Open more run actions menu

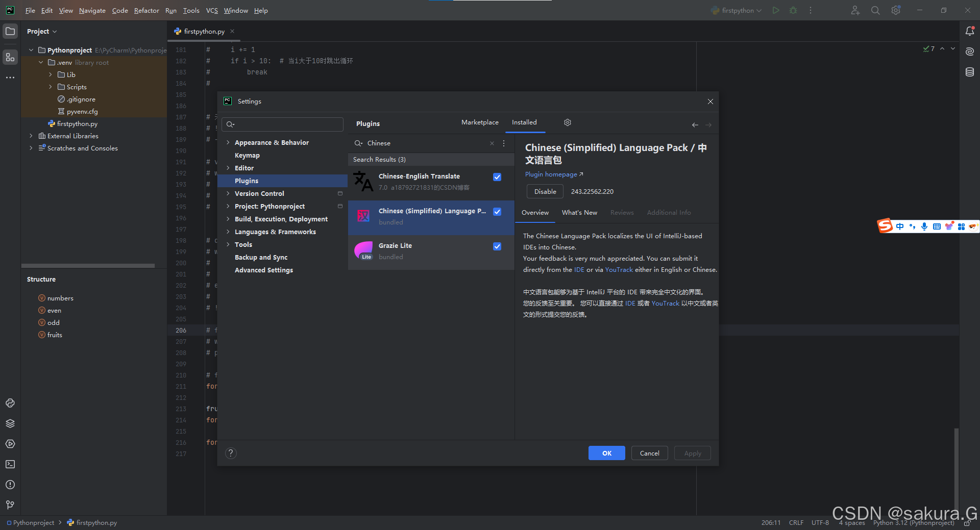[x=811, y=10]
